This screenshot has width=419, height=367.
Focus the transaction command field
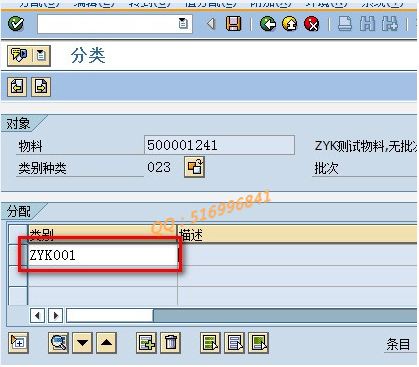coord(115,24)
